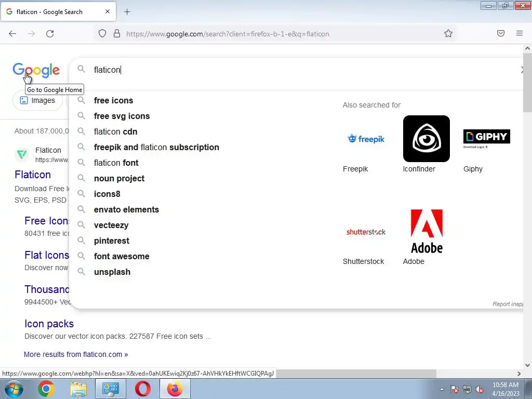The height and width of the screenshot is (399, 532).
Task: Open the Icon packs sitelink
Action: (x=49, y=324)
